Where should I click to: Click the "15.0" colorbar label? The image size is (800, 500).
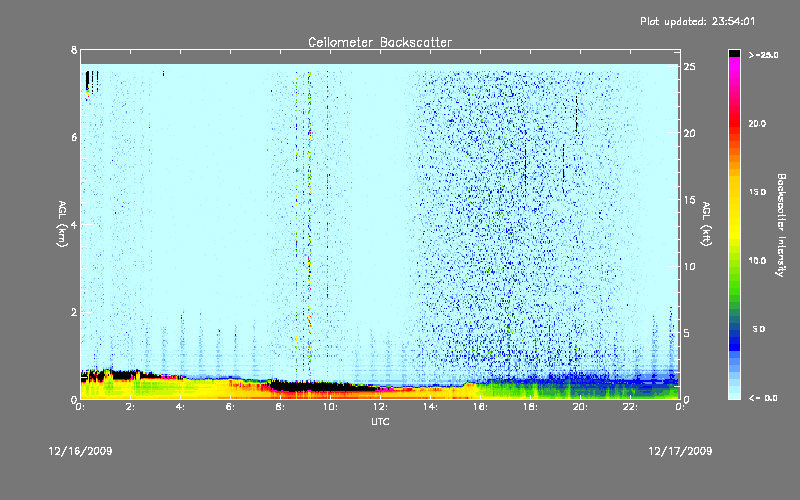click(757, 192)
